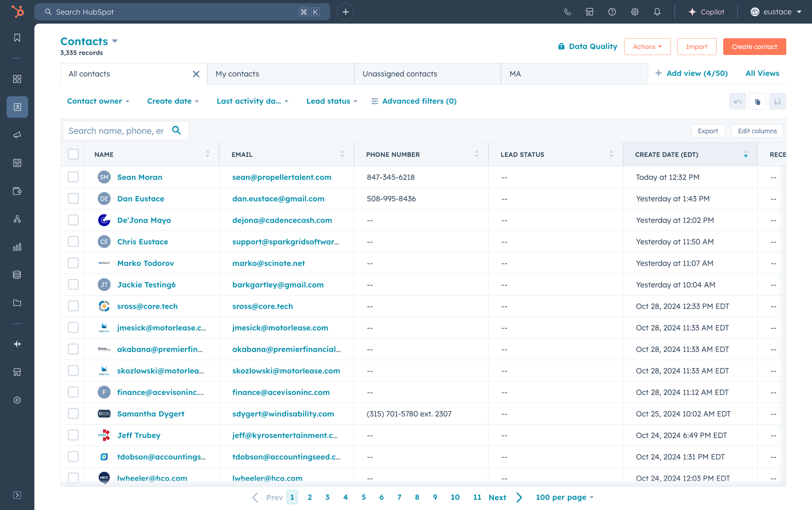Click the Create contact button
Image resolution: width=812 pixels, height=510 pixels.
tap(754, 47)
